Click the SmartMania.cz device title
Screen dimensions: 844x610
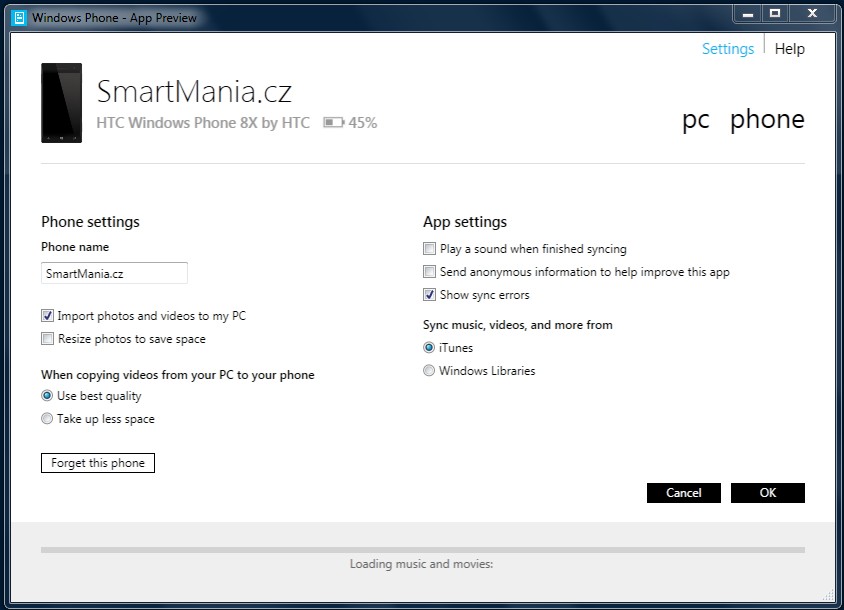pos(194,91)
